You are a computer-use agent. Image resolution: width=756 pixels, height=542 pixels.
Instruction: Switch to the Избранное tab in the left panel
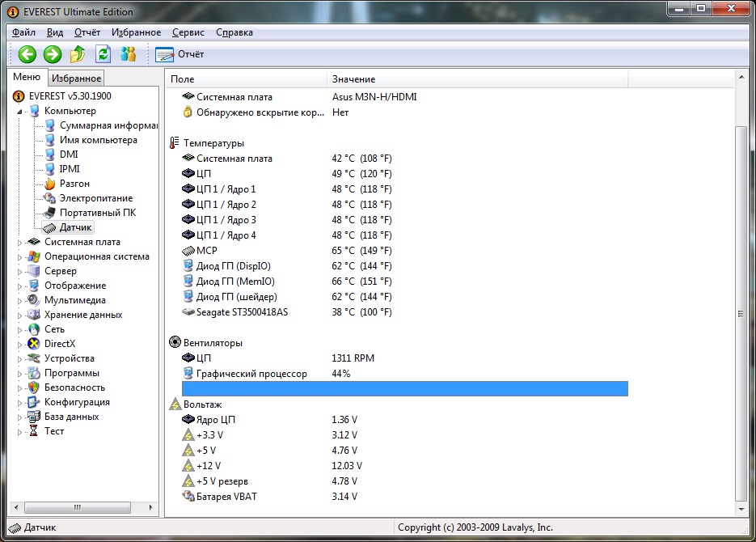[76, 78]
